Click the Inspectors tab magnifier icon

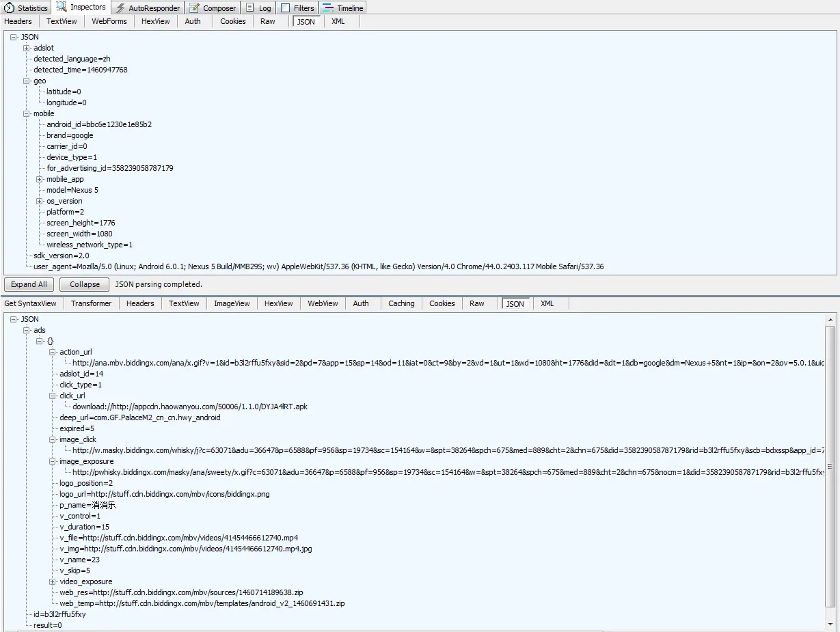[62, 8]
